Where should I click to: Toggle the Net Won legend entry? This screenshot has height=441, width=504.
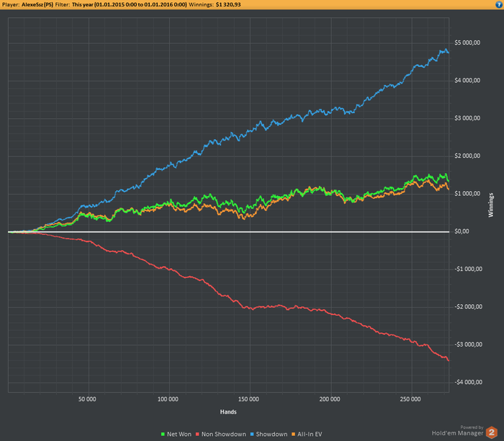[x=176, y=435]
